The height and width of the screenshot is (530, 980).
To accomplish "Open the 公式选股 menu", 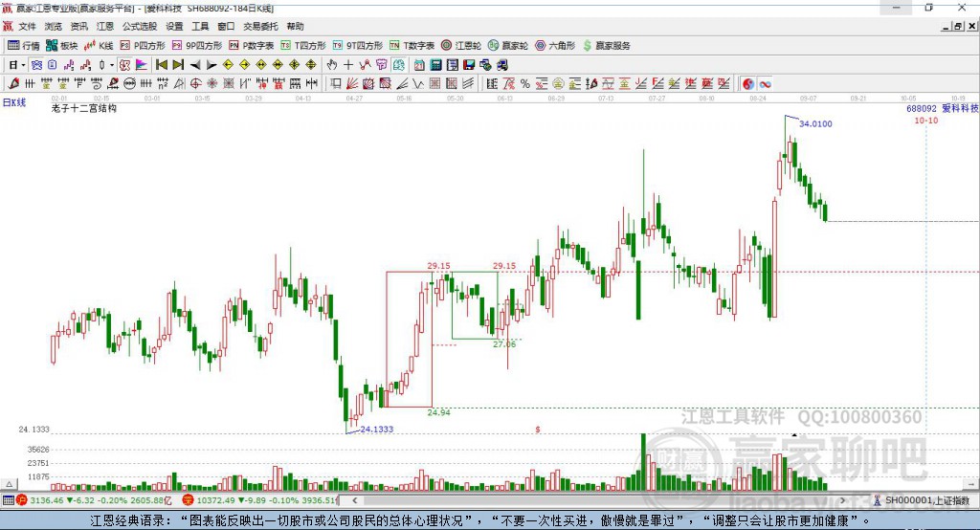I will click(x=140, y=26).
